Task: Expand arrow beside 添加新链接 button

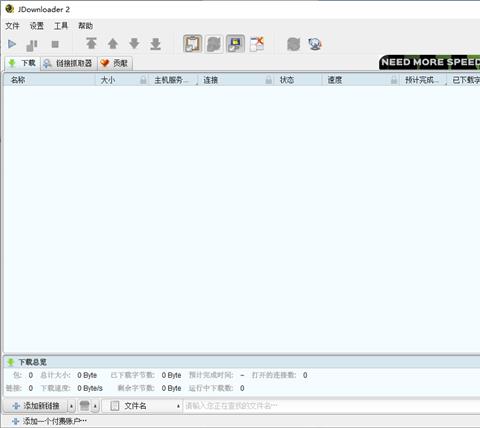Action: (71, 406)
